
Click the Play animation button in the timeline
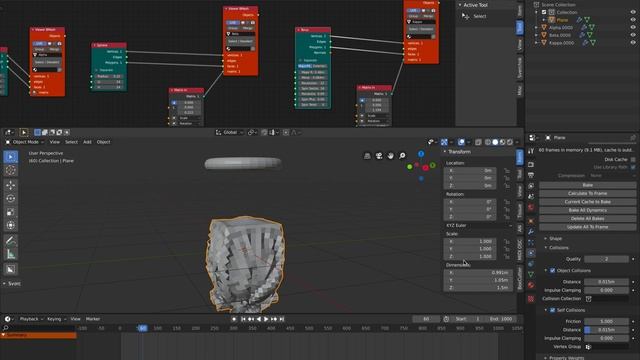click(266, 319)
